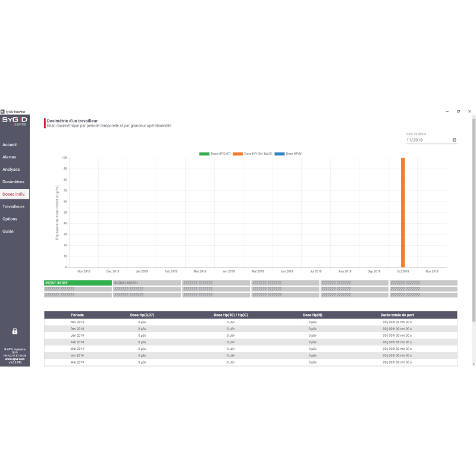Screen dimensions: 476x476
Task: Click the SyGID Essentiel logo
Action: [x=14, y=121]
